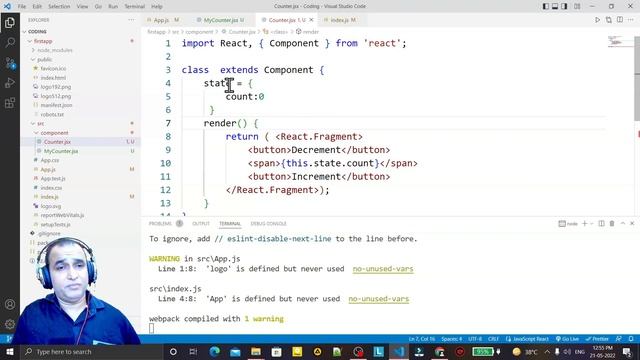Click Spaces: 4 indentation setting
Viewport: 640px width, 360px height.
(x=451, y=339)
